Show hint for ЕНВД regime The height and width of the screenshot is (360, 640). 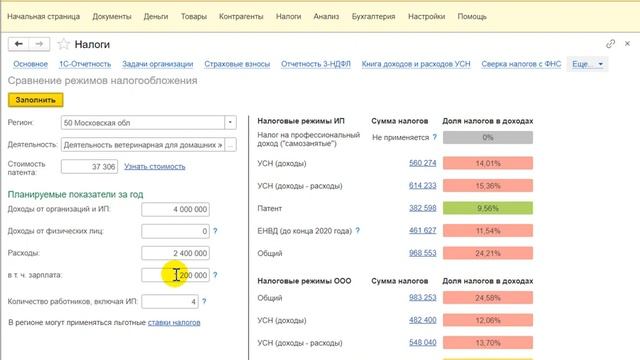pyautogui.click(x=358, y=231)
